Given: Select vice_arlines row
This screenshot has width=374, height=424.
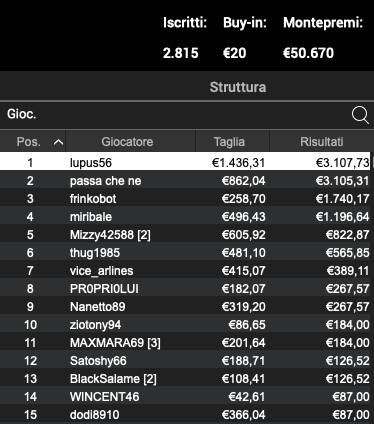Looking at the screenshot, I should click(x=185, y=271).
